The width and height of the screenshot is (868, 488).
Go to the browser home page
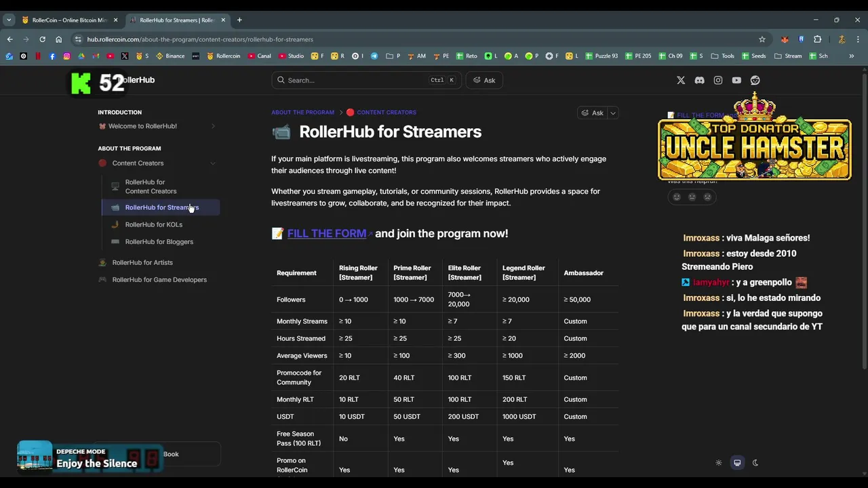click(58, 39)
